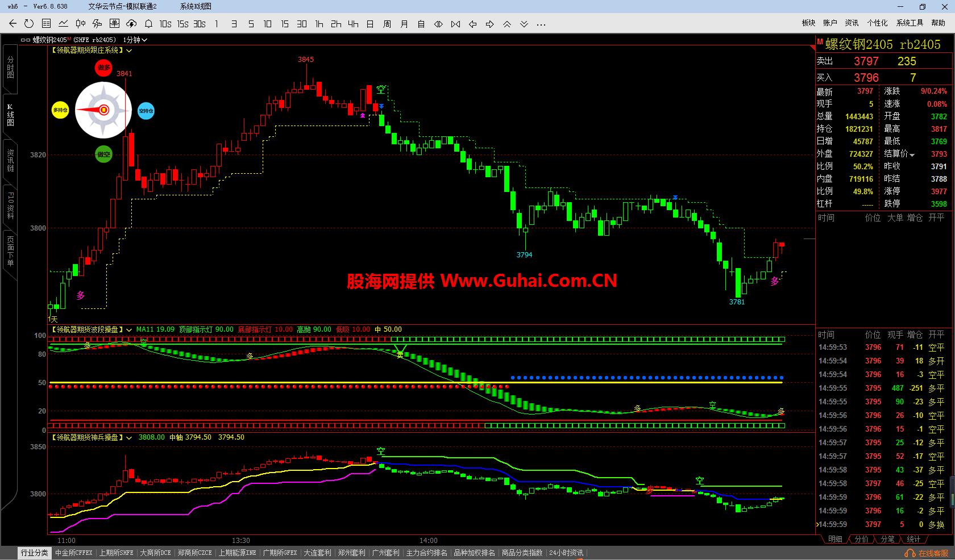Switch to the 分价 tab on right panel

[861, 540]
